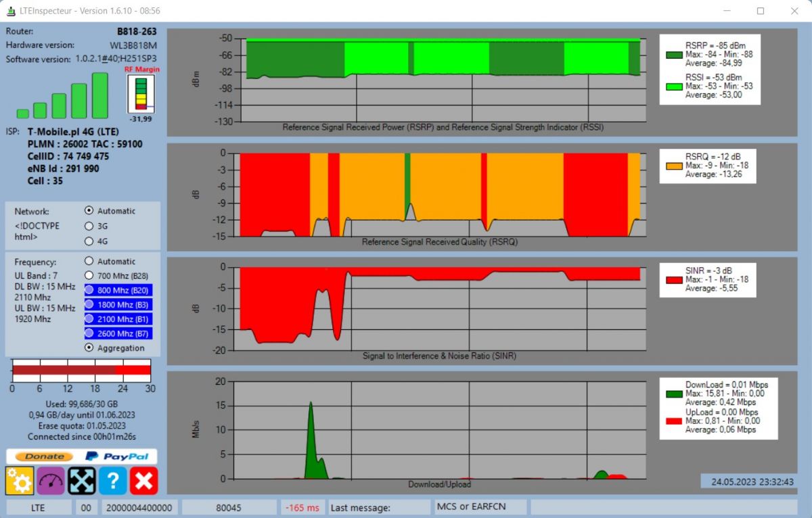The height and width of the screenshot is (518, 812).
Task: Click Erase quota: 01.05.2023 text
Action: click(81, 426)
